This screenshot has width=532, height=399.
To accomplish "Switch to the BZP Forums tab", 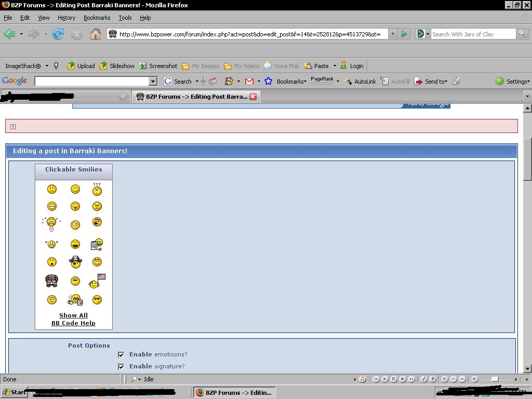I will 196,96.
